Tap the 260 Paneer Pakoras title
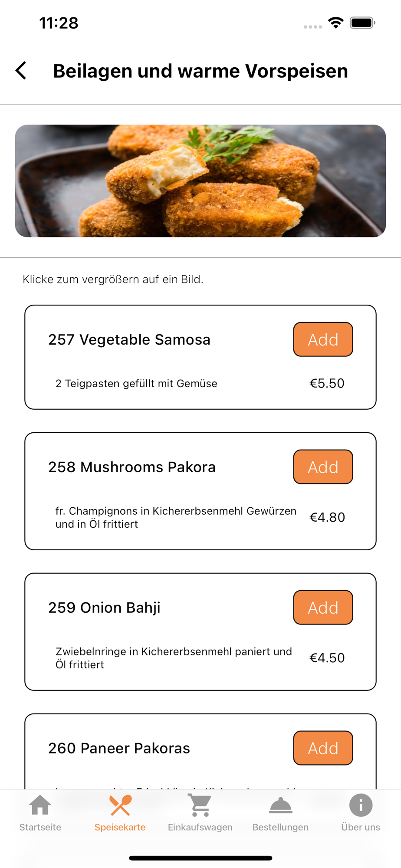Screen dimensions: 401x868 [119, 748]
